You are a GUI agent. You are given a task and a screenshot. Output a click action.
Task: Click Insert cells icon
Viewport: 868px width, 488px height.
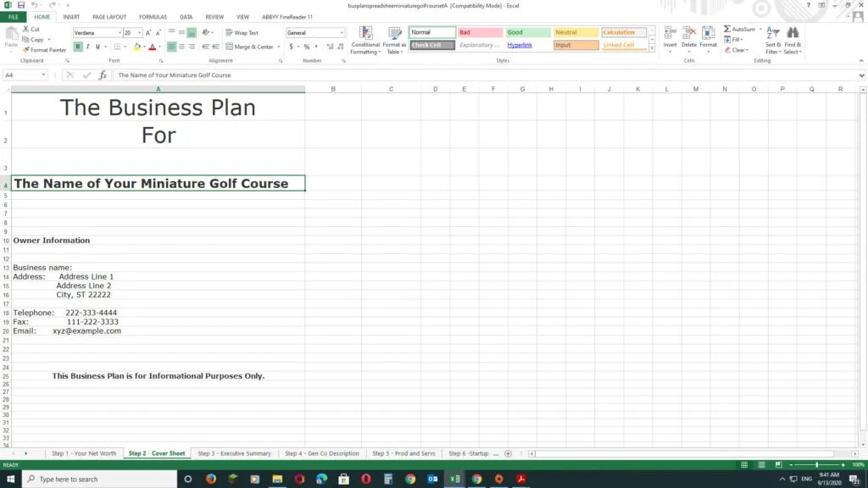[670, 33]
